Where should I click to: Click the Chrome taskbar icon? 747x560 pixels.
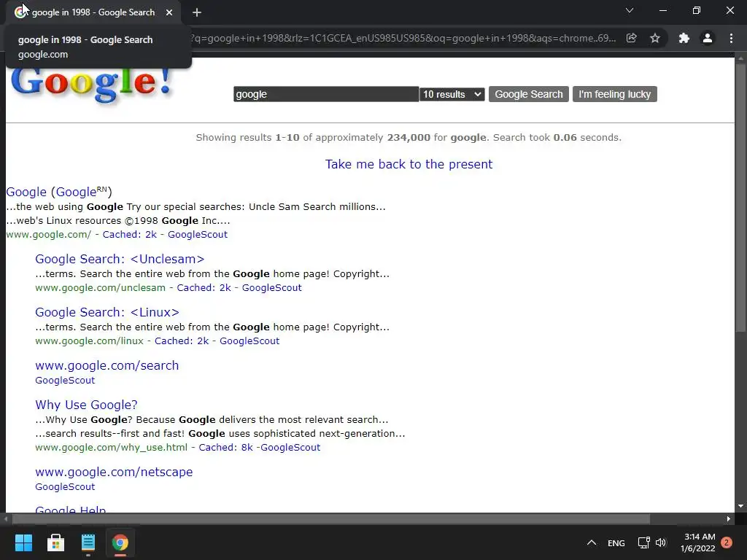[x=120, y=542]
